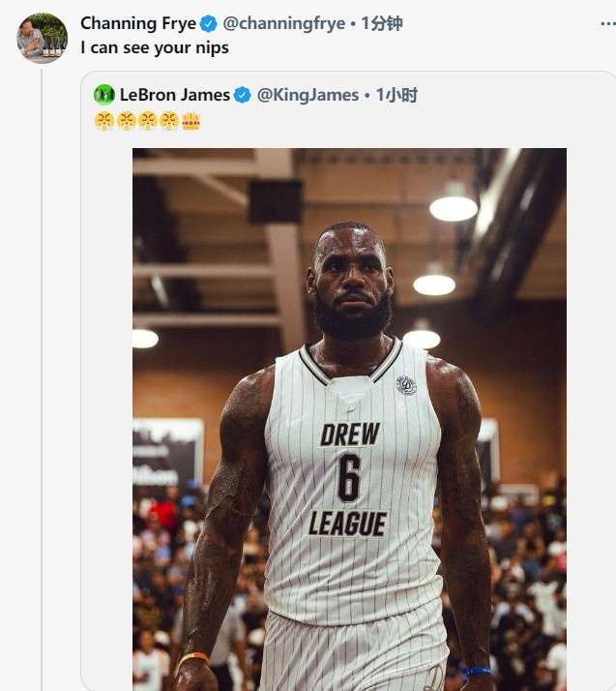Click the third huffing face emoji
This screenshot has width=616, height=691.
[x=148, y=121]
